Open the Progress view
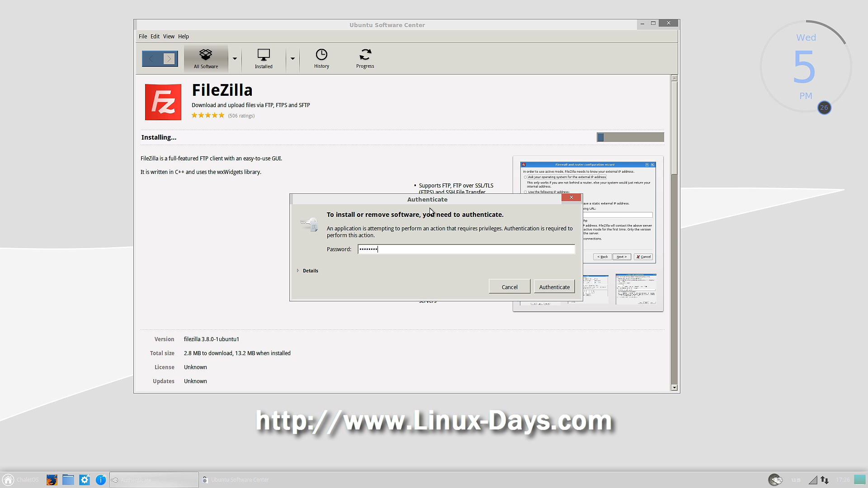This screenshot has height=488, width=868. click(365, 59)
